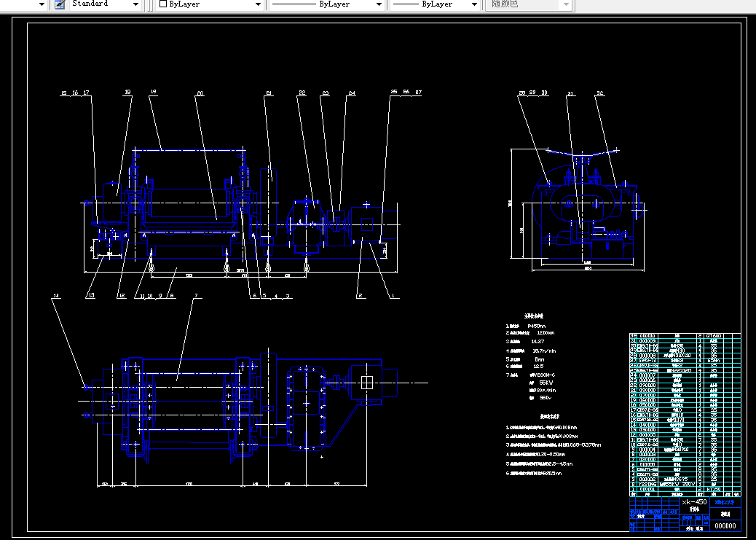
Task: Select the 12.5 parameter value
Action: coord(538,367)
